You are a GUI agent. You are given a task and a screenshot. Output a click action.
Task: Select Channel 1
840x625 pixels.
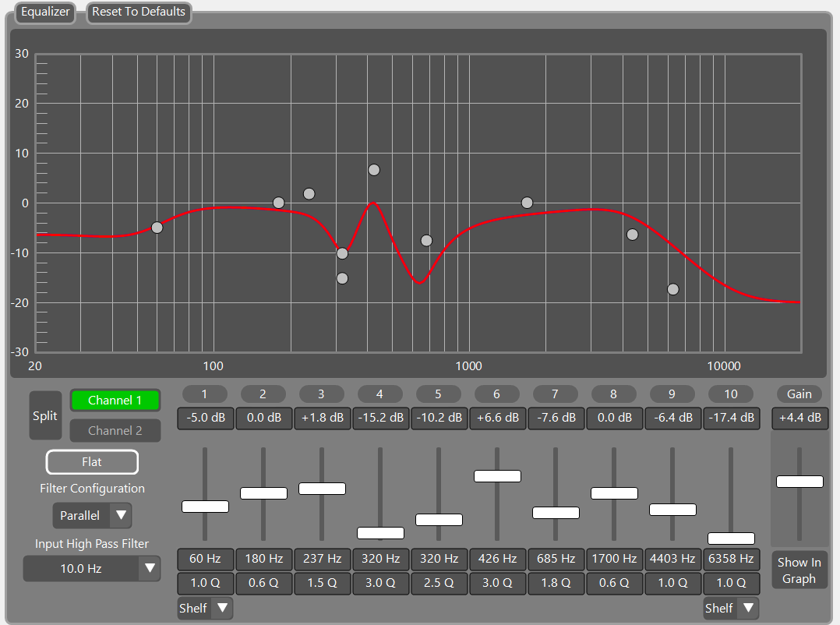[115, 401]
